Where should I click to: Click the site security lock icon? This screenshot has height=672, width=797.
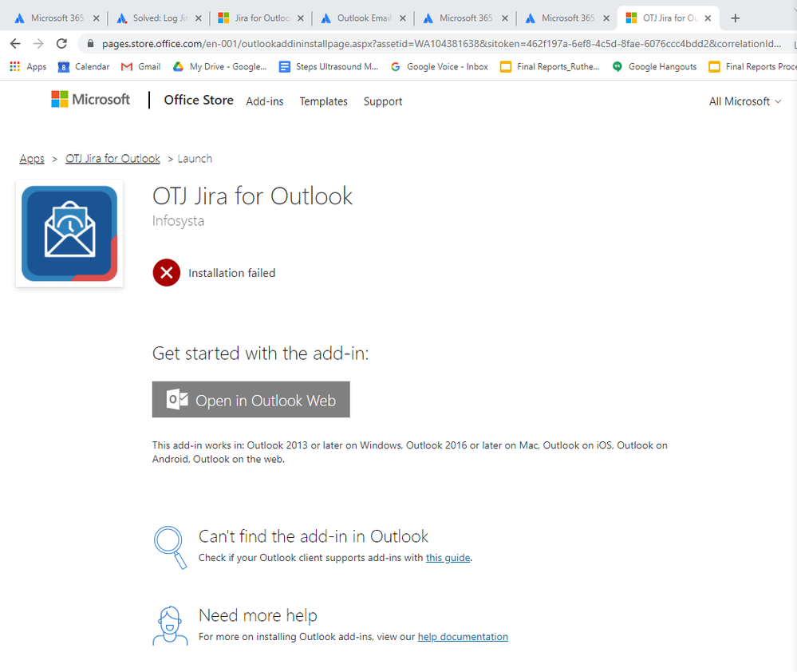[91, 43]
